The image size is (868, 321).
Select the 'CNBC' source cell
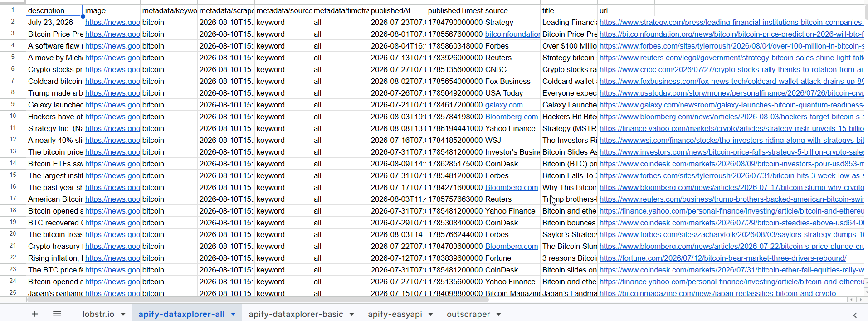pos(512,69)
